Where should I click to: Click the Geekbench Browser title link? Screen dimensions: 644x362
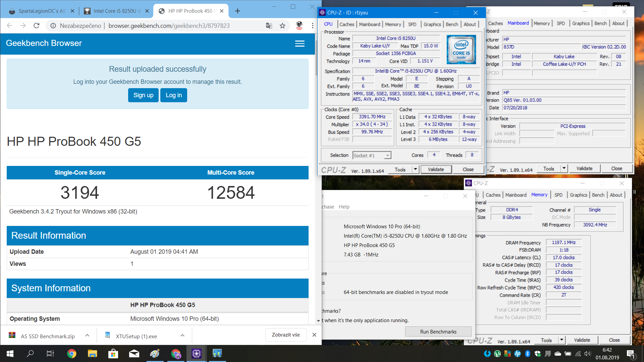[44, 43]
